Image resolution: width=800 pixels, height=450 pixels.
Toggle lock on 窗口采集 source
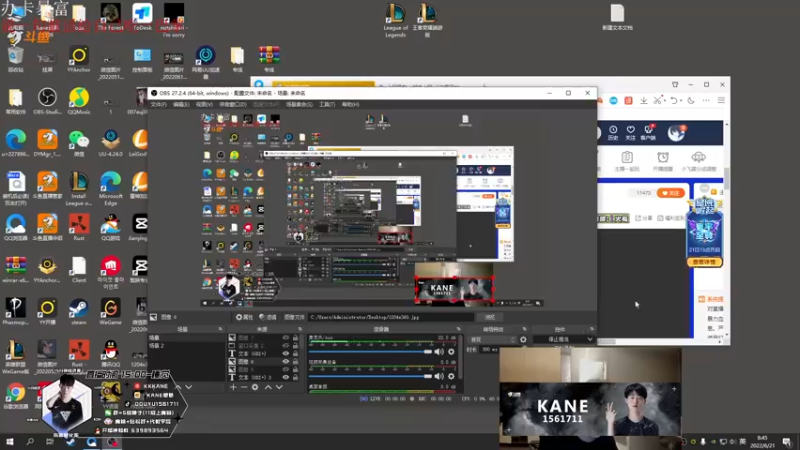coord(295,345)
